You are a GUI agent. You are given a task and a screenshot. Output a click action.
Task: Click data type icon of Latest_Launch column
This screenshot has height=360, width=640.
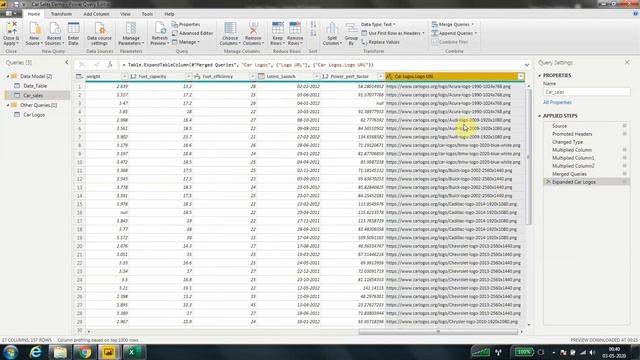tap(261, 76)
